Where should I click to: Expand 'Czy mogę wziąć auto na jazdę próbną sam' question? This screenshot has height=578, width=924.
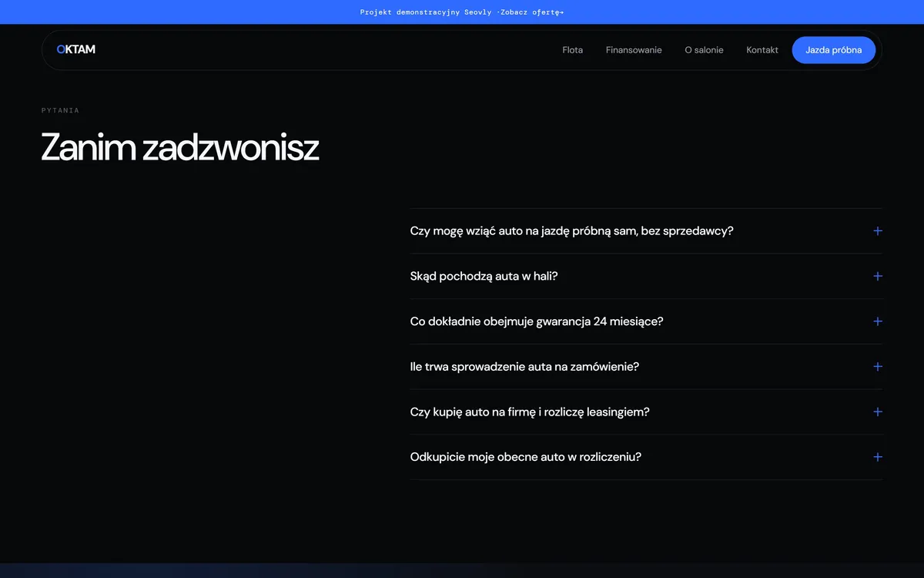pyautogui.click(x=646, y=231)
